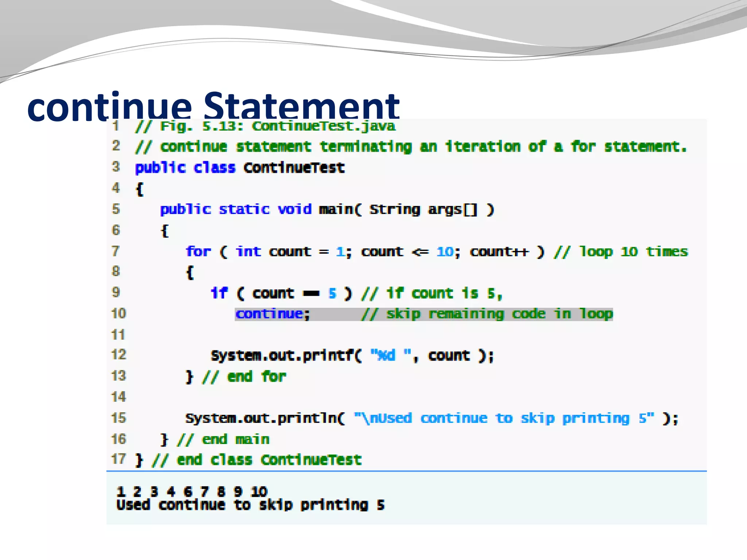Image resolution: width=747 pixels, height=560 pixels.
Task: Click the 'if ( count == 5 )' condition
Action: 281,293
